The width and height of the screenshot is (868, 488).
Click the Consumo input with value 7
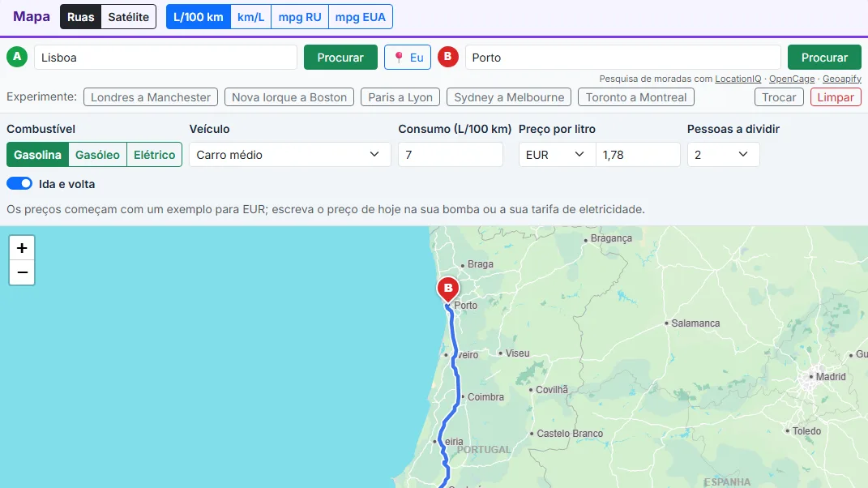(x=451, y=155)
